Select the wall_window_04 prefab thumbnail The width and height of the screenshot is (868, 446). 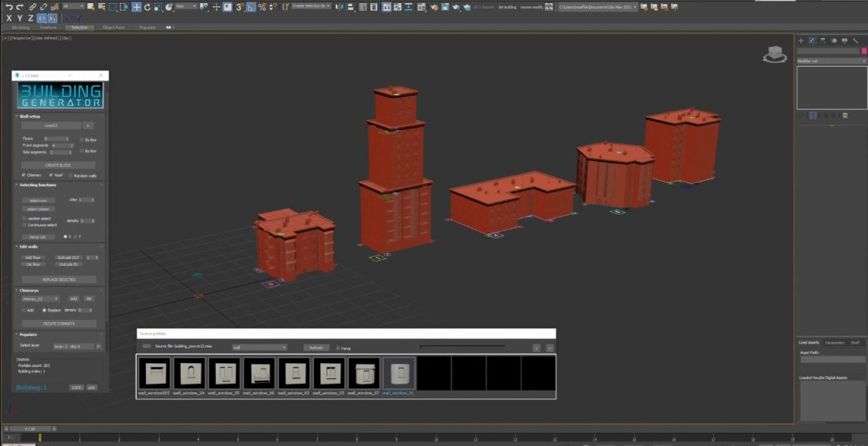pos(188,374)
